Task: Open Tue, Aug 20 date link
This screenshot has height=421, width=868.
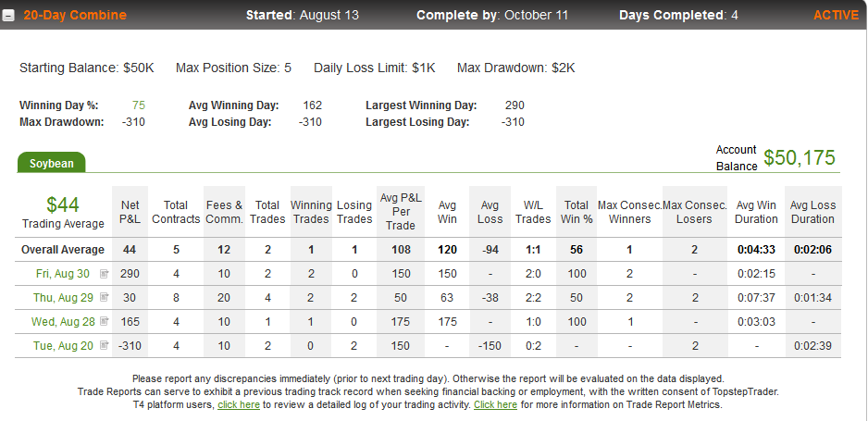Action: coord(63,346)
